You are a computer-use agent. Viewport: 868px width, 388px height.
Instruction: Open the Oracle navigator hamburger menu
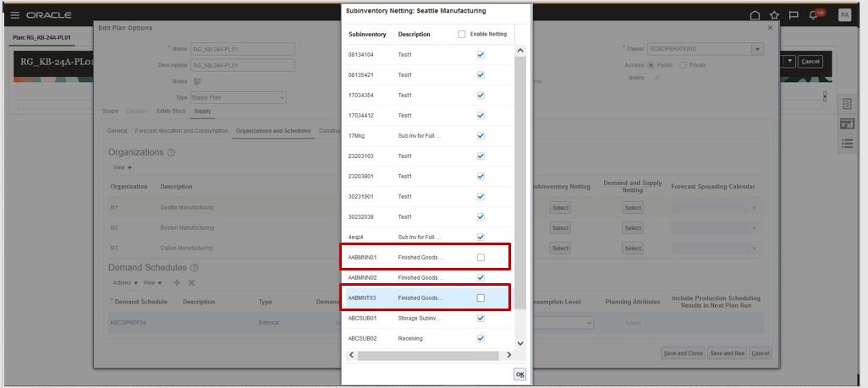[x=15, y=15]
